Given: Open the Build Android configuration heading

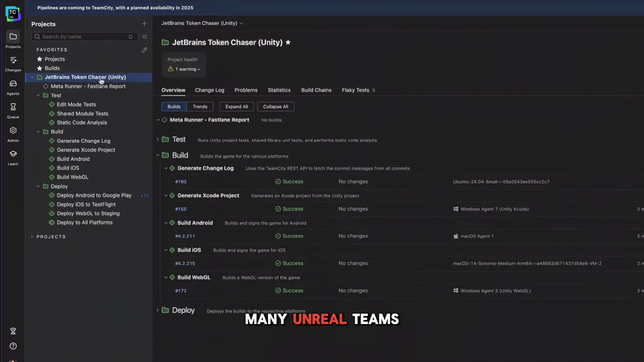Looking at the screenshot, I should point(195,223).
